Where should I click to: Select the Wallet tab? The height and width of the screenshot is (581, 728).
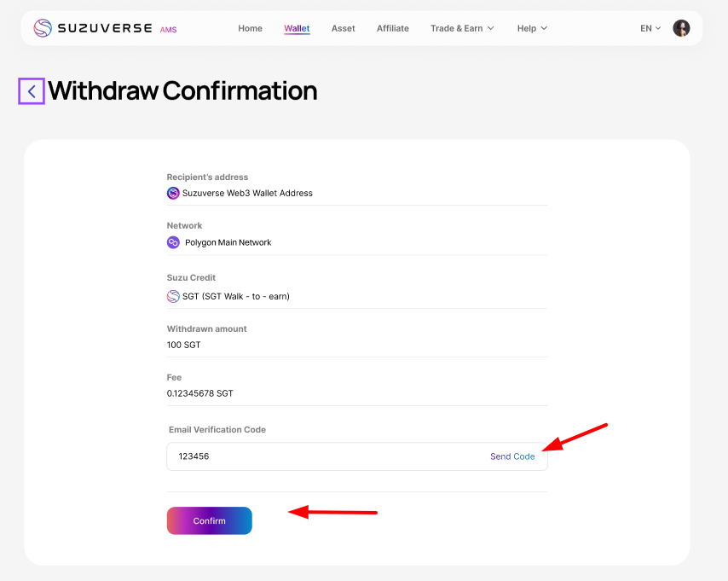click(297, 28)
